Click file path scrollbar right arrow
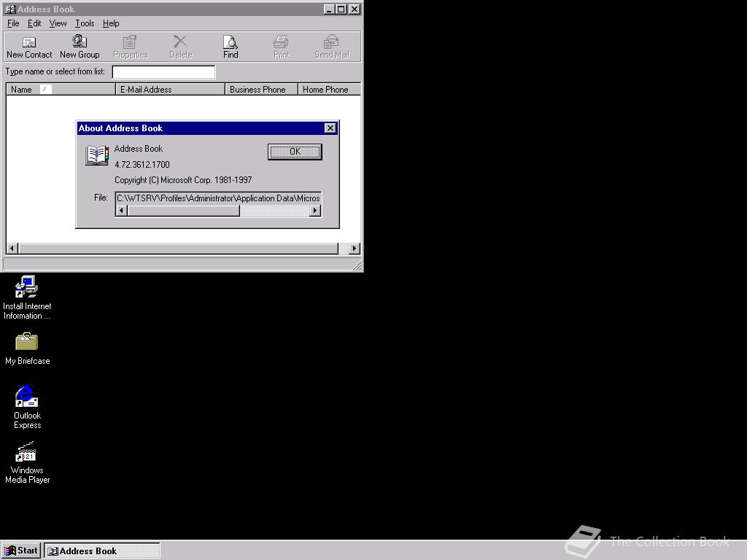This screenshot has width=747, height=560. tap(315, 211)
